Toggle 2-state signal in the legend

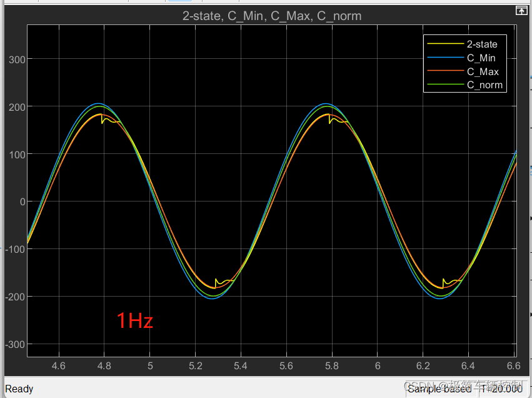[x=482, y=44]
